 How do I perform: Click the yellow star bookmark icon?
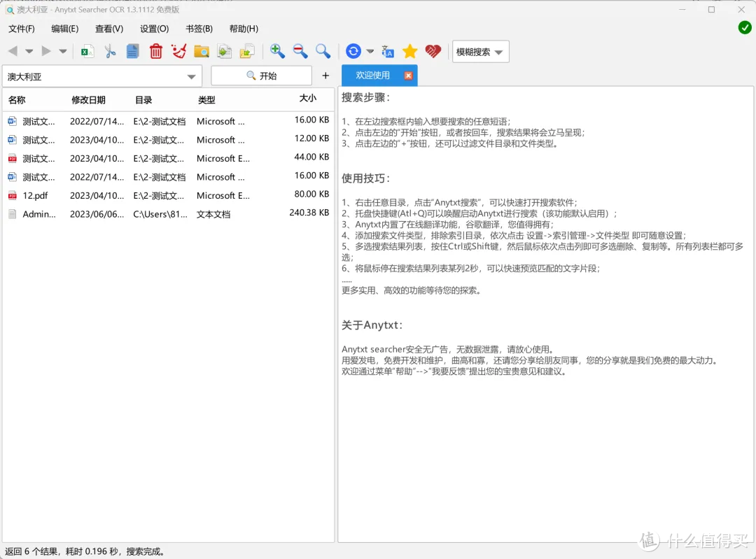pos(409,51)
